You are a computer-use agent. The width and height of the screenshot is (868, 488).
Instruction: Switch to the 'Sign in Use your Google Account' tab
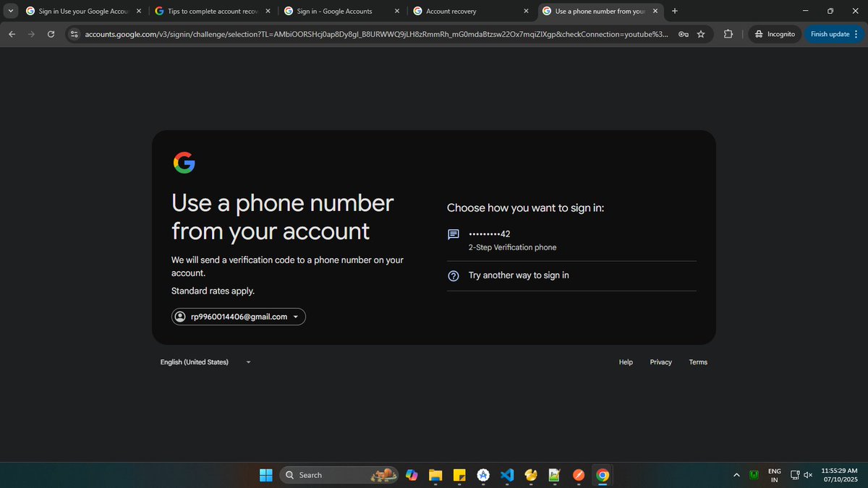83,11
